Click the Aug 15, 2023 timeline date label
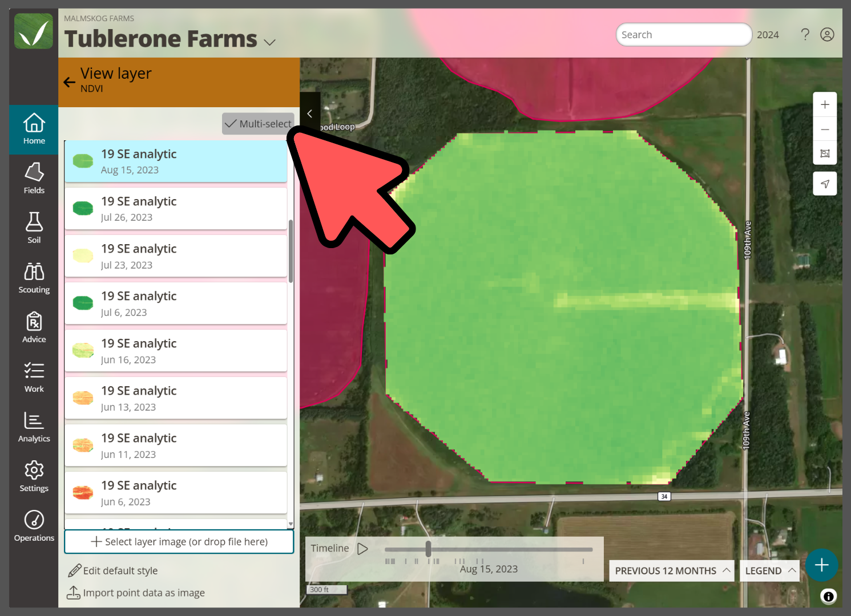The height and width of the screenshot is (616, 851). [x=489, y=569]
